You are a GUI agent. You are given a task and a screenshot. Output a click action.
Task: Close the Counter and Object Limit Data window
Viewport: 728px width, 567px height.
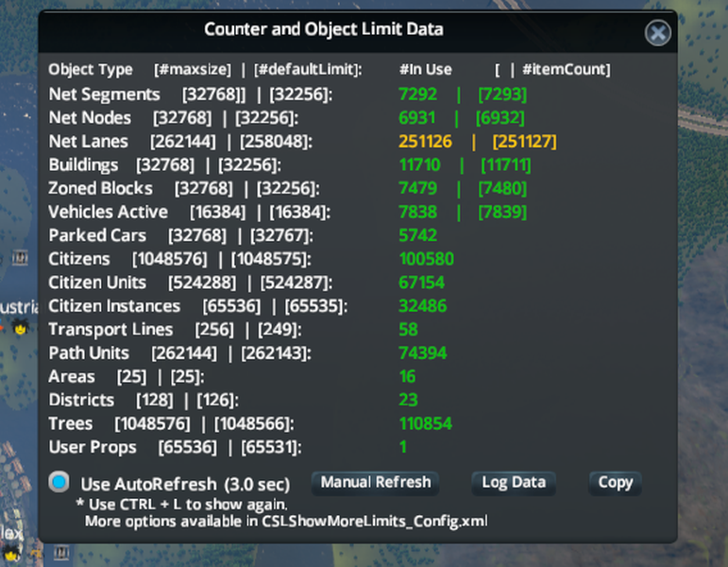(x=658, y=34)
